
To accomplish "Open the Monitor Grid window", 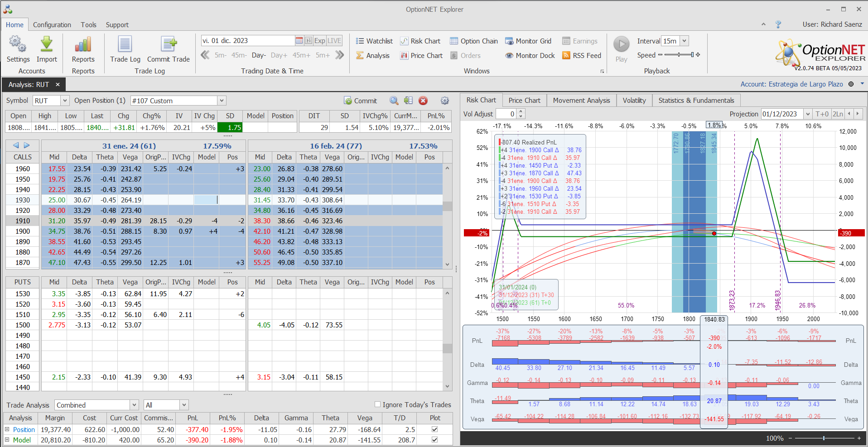I will [x=528, y=41].
